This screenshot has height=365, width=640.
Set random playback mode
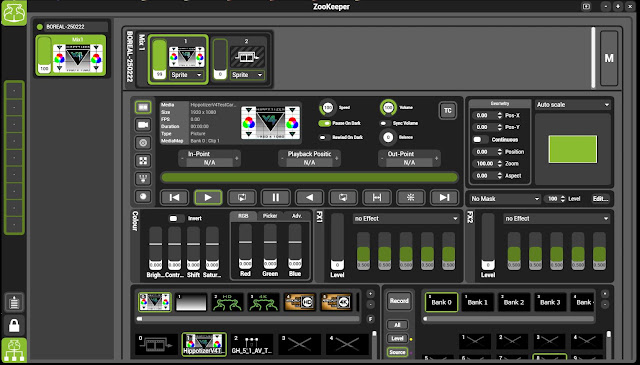coord(411,198)
